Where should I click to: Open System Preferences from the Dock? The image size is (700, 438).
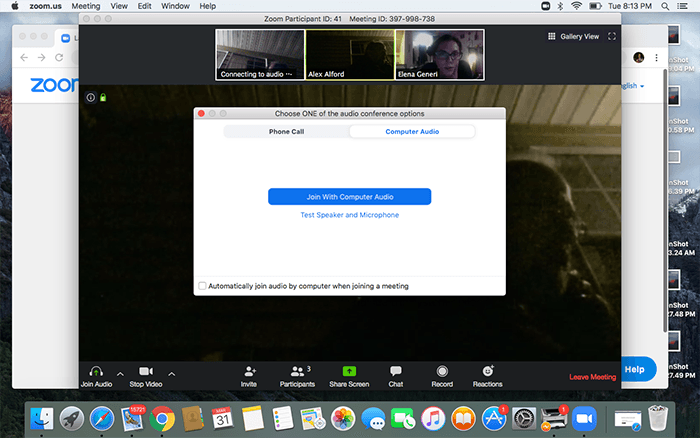[524, 419]
